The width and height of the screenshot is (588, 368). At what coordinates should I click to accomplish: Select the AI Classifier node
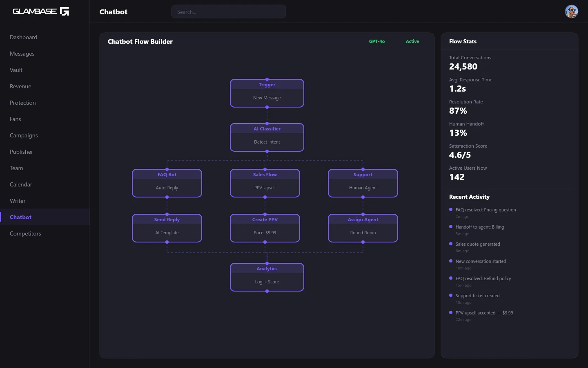tap(267, 138)
